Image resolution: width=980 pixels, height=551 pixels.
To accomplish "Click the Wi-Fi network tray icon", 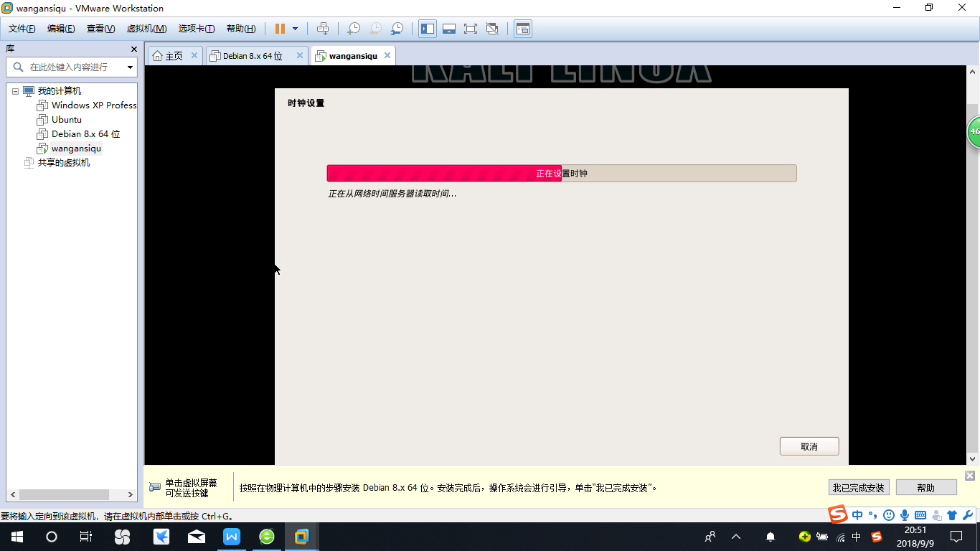I will (840, 537).
